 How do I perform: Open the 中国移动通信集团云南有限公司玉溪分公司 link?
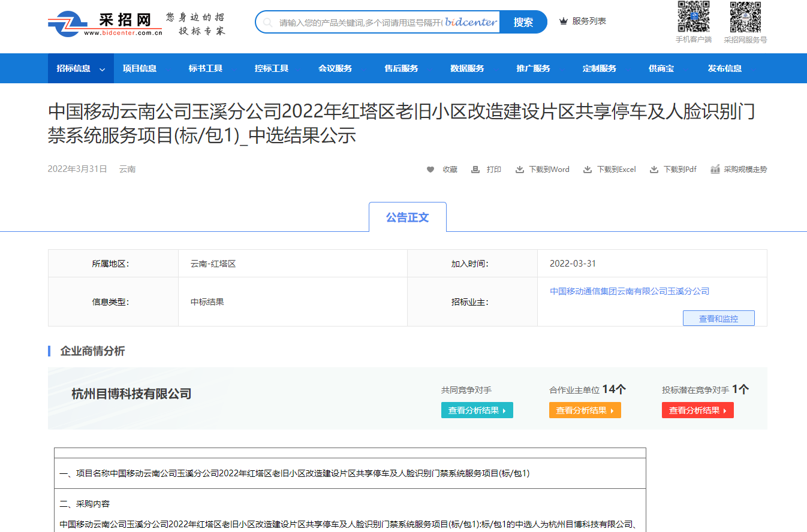(630, 291)
